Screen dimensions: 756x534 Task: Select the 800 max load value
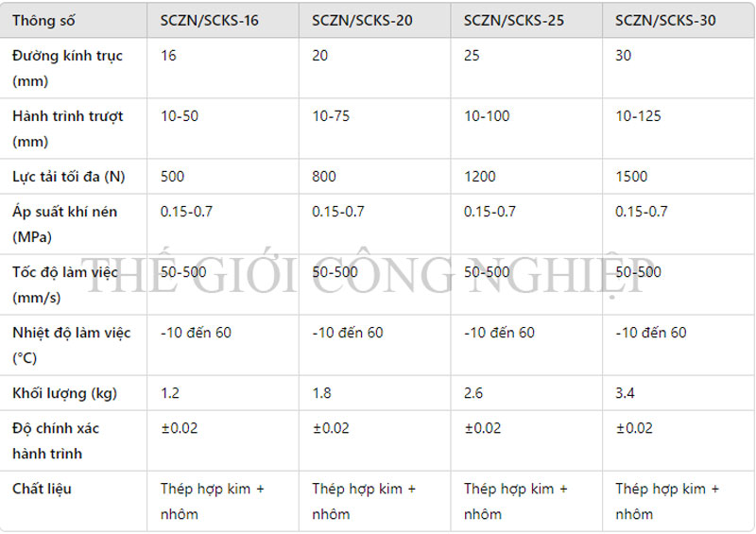click(324, 177)
